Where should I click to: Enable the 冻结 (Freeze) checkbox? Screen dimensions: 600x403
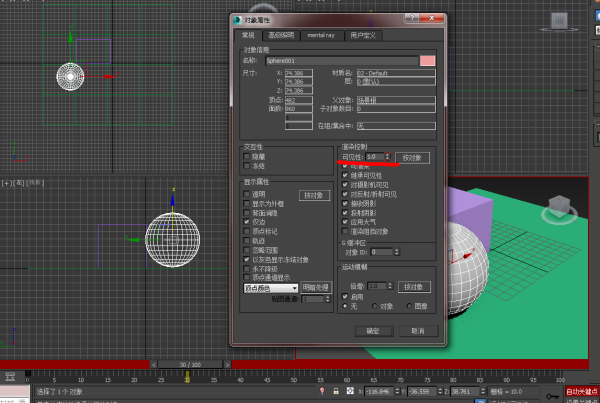click(246, 166)
